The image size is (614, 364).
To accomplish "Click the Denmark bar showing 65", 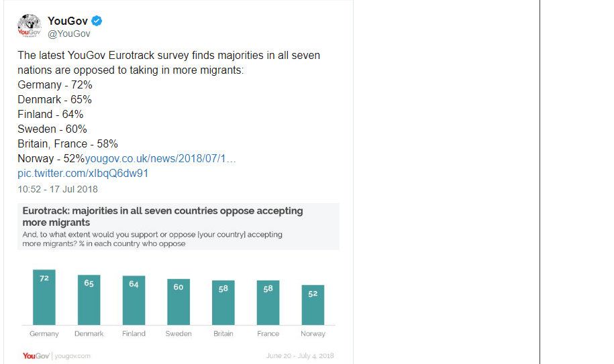I will point(89,300).
